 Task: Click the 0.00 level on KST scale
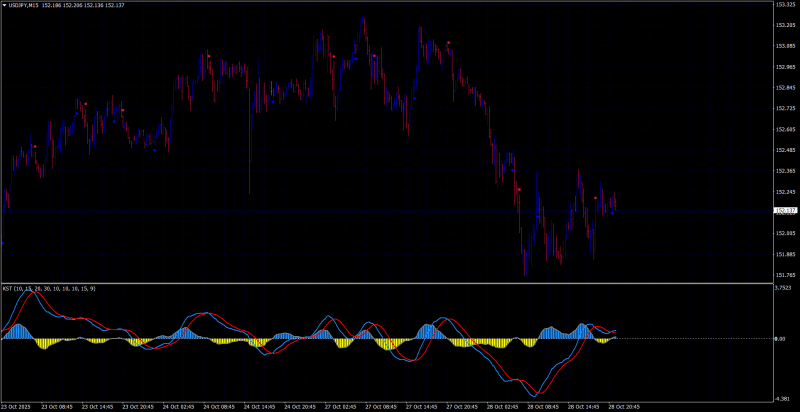tap(780, 339)
